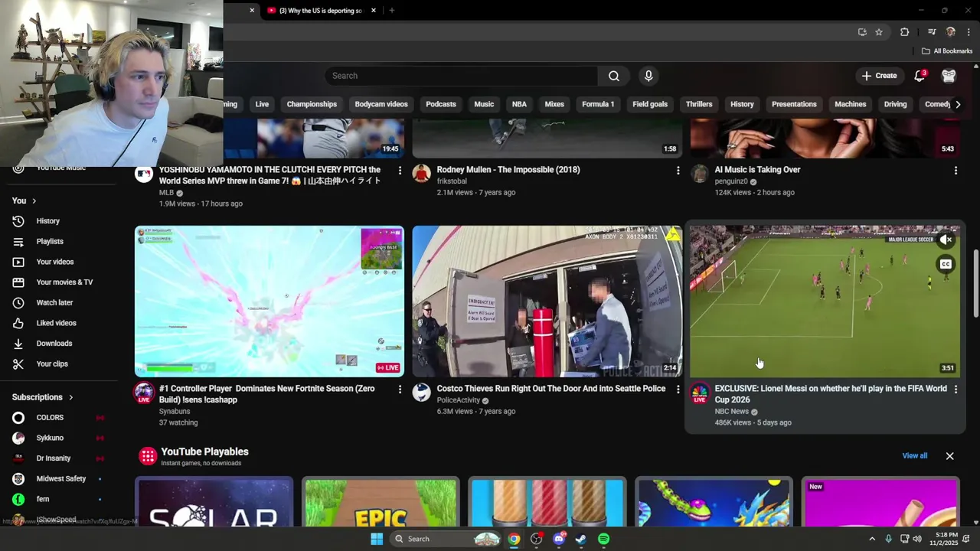
Task: Open Your movies & TV
Action: pos(60,282)
